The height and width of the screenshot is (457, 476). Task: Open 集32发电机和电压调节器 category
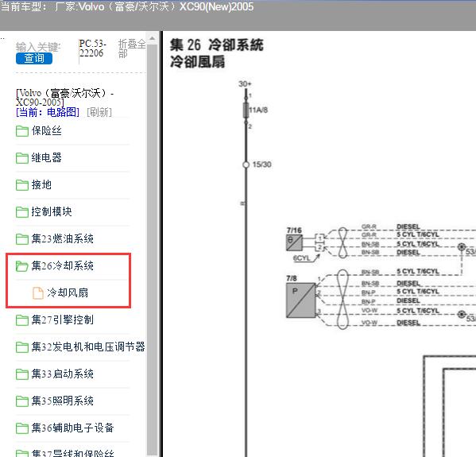click(88, 347)
